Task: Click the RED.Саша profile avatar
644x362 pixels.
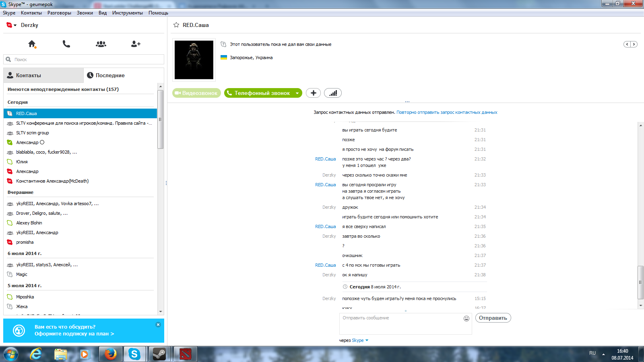Action: point(194,60)
